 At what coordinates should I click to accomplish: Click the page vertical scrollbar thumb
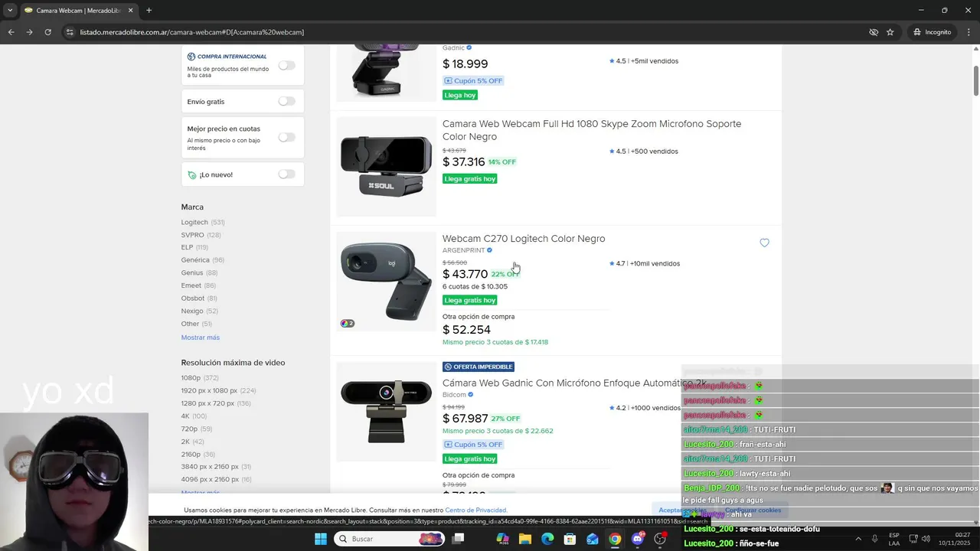tap(976, 80)
